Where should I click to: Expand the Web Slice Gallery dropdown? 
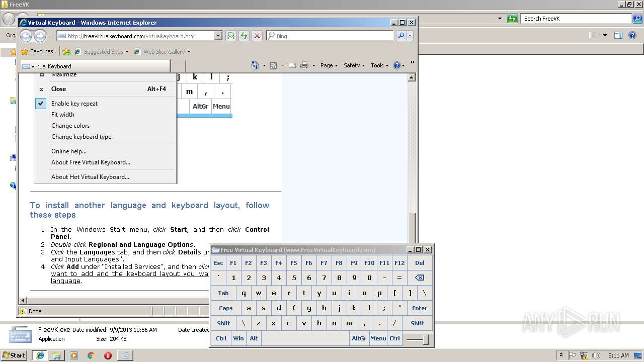pos(189,52)
